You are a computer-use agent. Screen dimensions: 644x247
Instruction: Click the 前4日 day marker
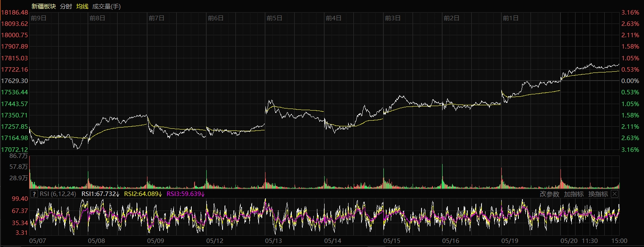tap(334, 18)
